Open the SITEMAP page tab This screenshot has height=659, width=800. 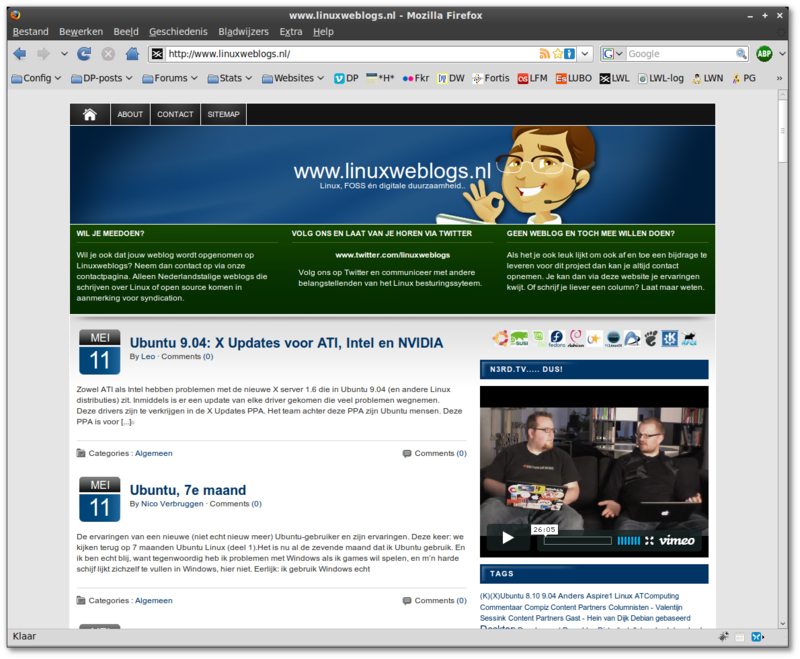[x=223, y=114]
